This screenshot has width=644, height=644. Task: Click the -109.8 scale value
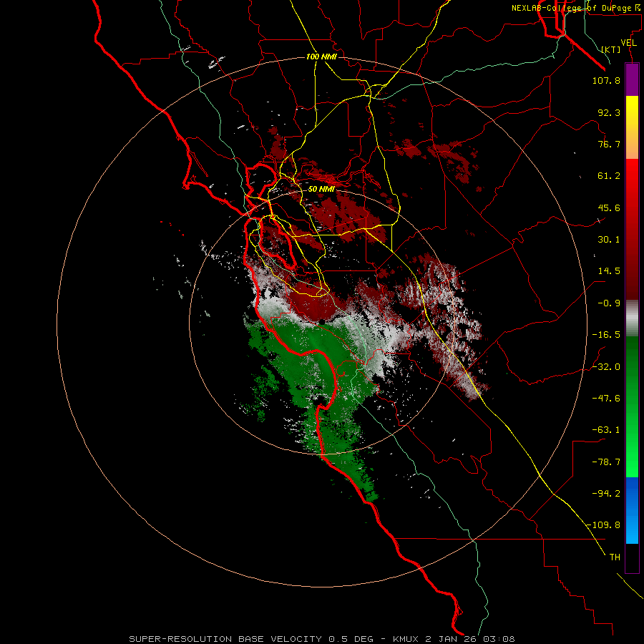click(604, 525)
